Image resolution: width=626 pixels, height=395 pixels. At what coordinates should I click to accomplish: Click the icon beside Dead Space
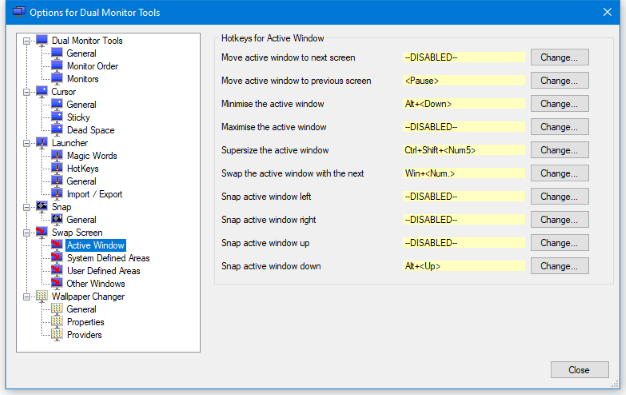pos(57,130)
